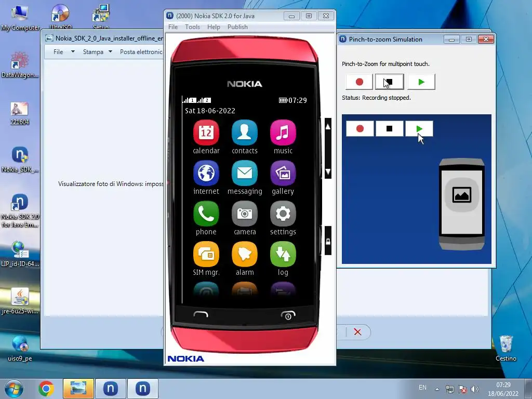The image size is (532, 399).
Task: Switch to the photo viewer taskbar button
Action: point(78,389)
